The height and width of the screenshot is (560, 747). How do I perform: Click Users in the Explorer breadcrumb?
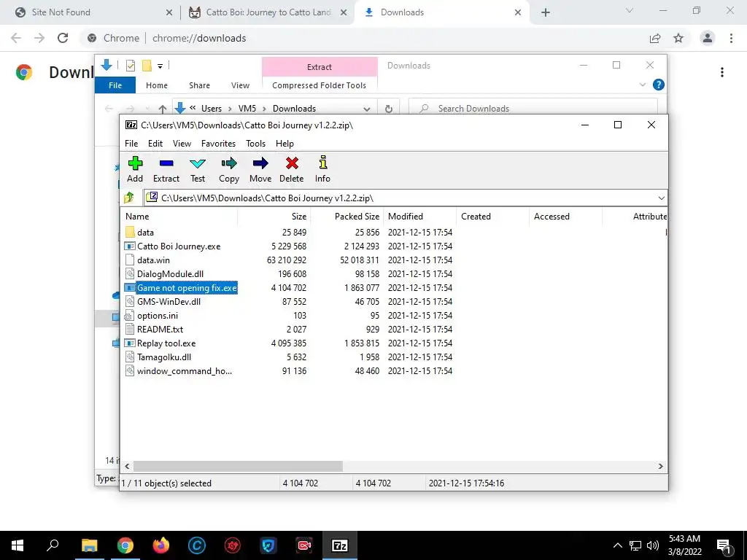pyautogui.click(x=211, y=109)
